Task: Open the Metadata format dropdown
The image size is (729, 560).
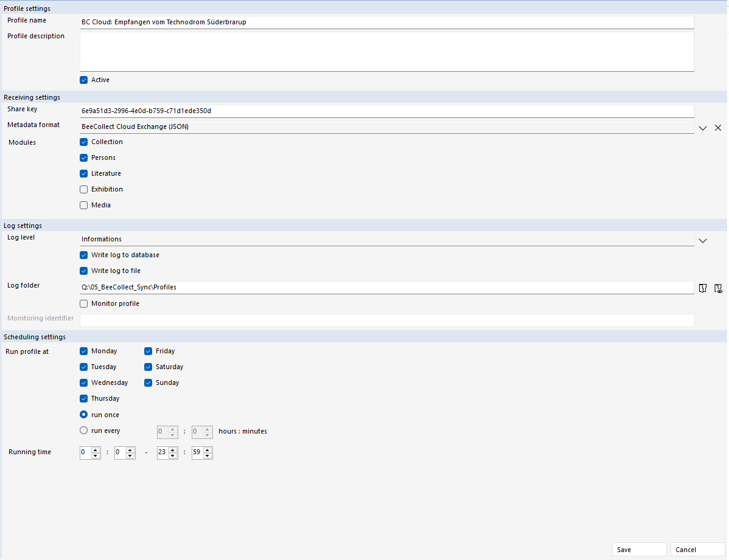Action: pos(703,128)
